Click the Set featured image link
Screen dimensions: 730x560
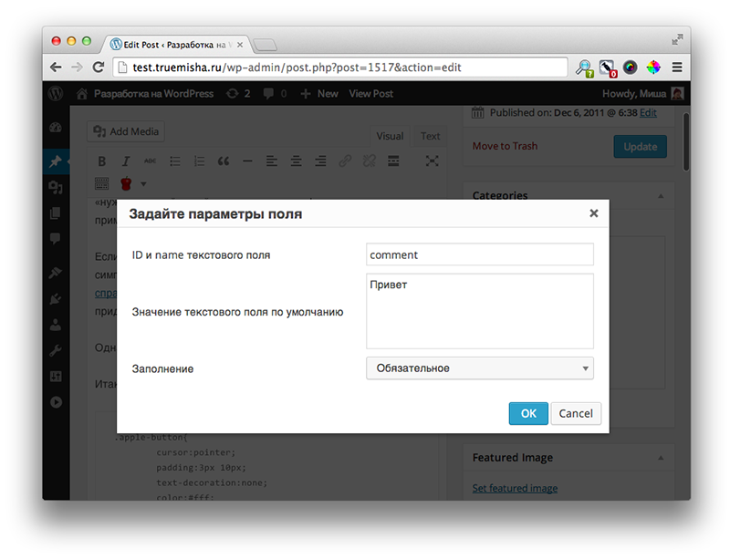pos(515,488)
